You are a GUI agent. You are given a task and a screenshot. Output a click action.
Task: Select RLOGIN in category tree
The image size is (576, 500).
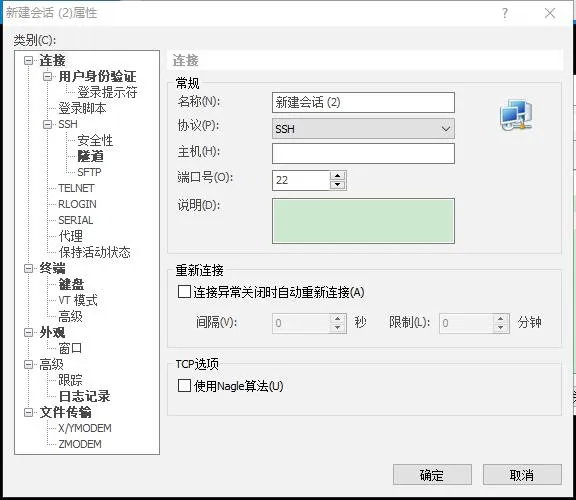click(x=78, y=204)
